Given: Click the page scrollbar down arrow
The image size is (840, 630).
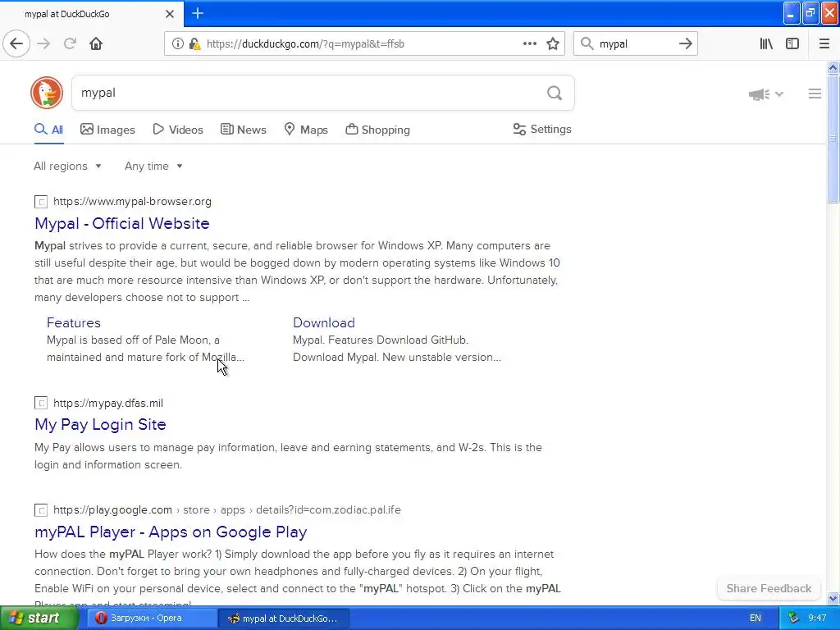Looking at the screenshot, I should tap(833, 598).
